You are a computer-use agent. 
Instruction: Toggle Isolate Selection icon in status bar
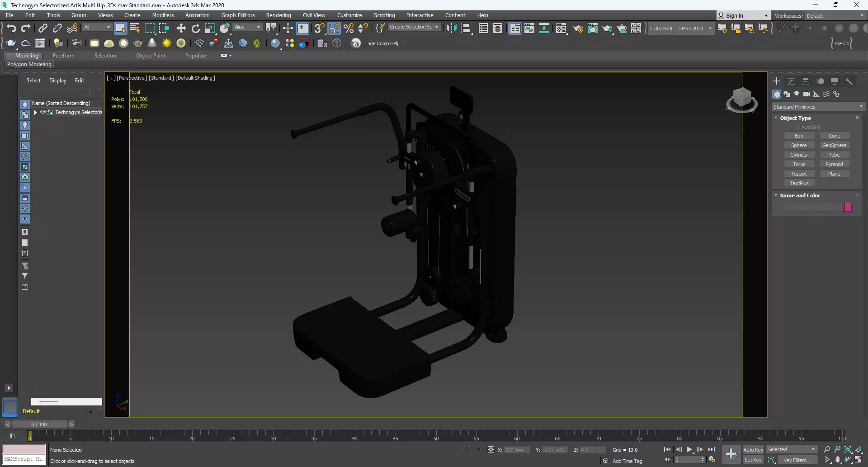467,449
